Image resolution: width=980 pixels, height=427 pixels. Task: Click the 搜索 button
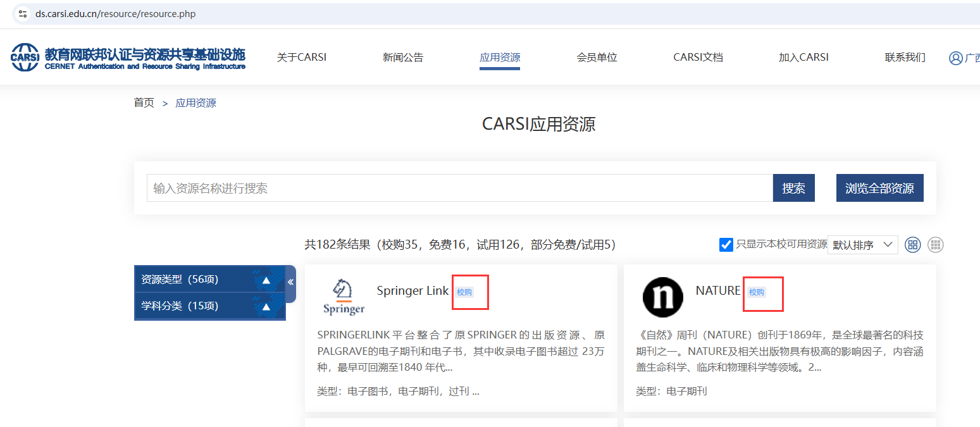pos(793,189)
